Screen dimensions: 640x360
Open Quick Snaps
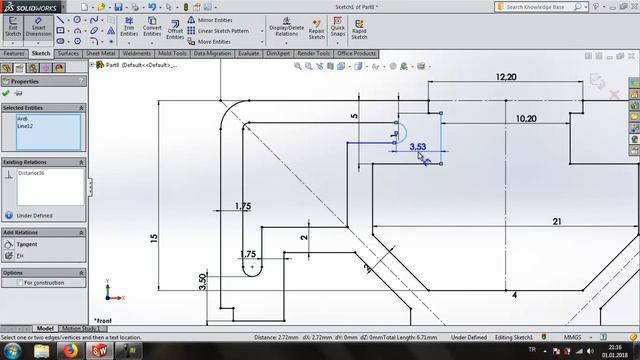point(338,27)
